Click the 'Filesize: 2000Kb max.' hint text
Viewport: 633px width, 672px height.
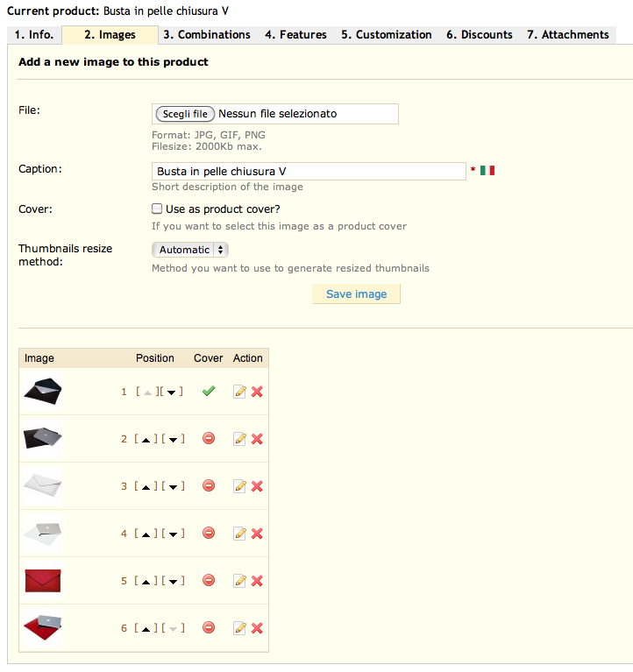coord(207,146)
